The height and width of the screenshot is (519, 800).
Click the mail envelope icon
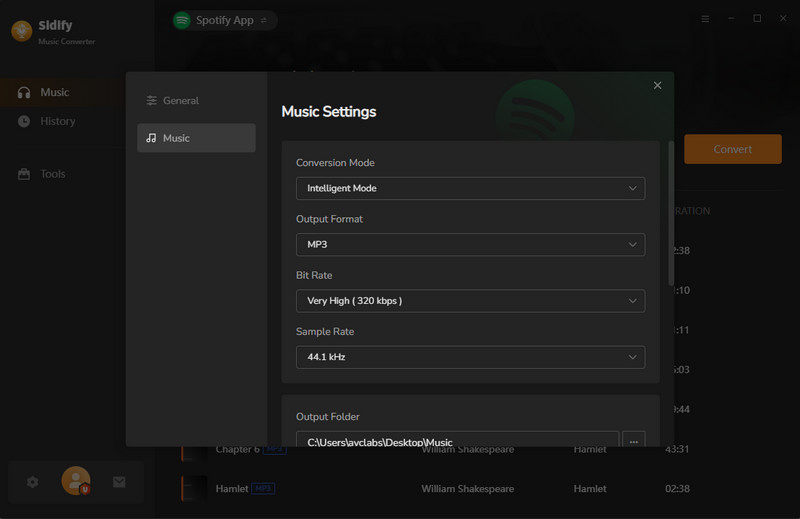tap(119, 482)
